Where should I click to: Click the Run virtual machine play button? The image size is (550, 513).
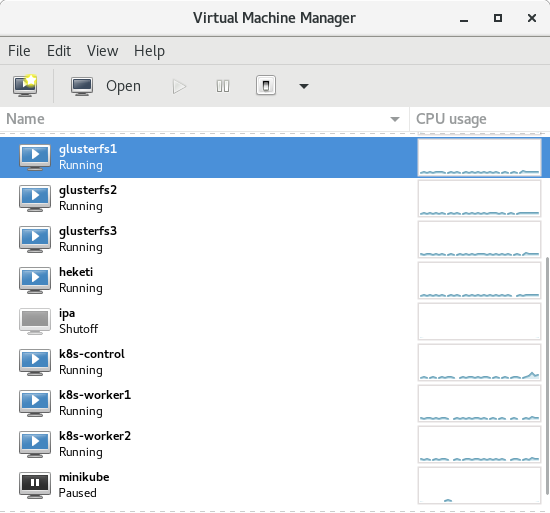[179, 86]
